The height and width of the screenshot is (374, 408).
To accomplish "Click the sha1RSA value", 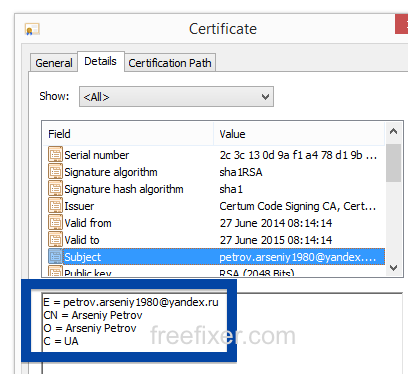I will (241, 172).
